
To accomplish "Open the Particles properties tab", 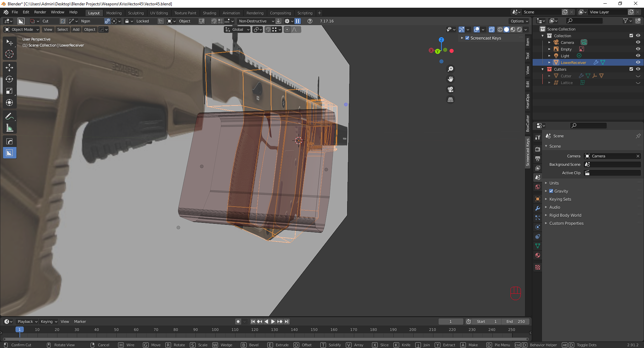I will [x=538, y=218].
